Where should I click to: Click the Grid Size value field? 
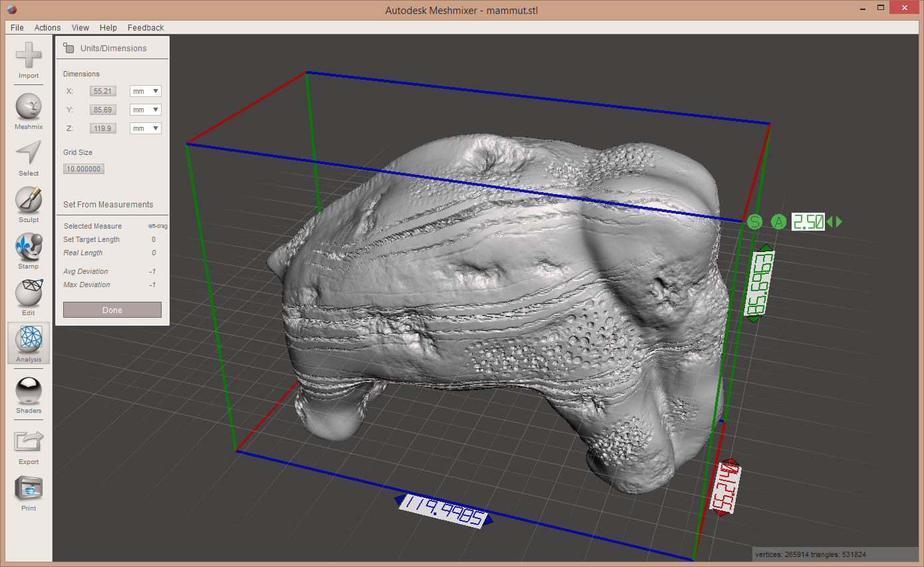[84, 169]
